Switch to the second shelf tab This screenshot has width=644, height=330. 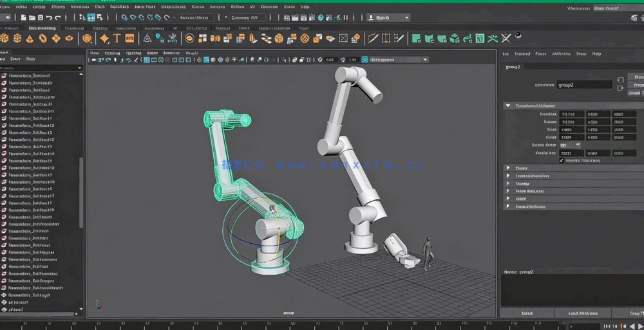(x=43, y=28)
